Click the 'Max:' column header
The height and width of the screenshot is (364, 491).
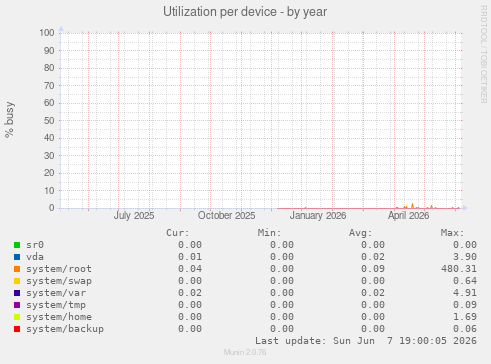pos(453,233)
